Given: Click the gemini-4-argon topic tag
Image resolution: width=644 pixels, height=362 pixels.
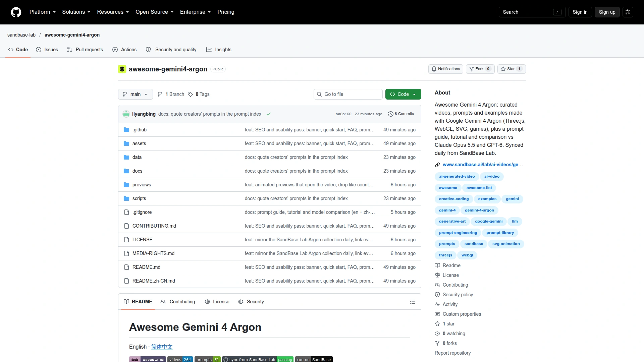Looking at the screenshot, I should tap(479, 210).
